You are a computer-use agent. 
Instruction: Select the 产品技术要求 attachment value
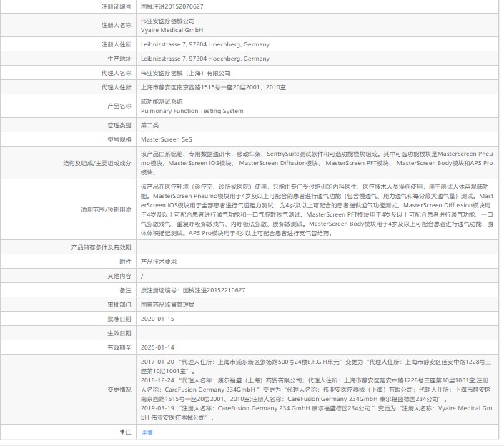pos(158,262)
